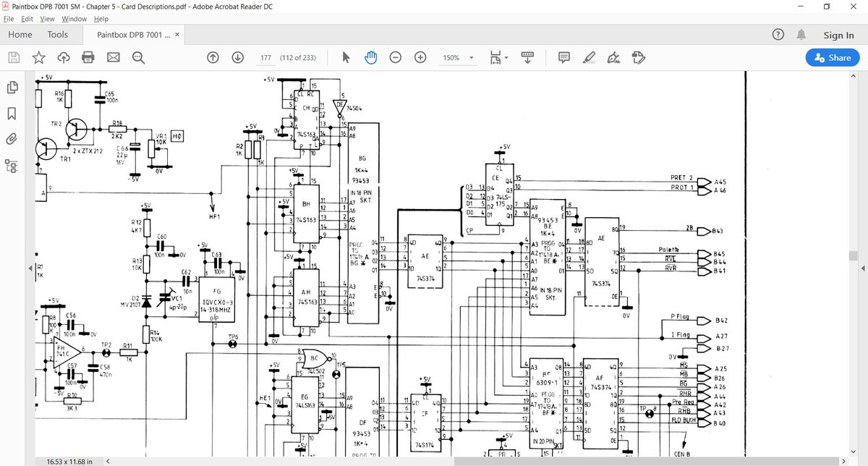Screen dimensions: 868x466
Task: Open the Bookmarks panel
Action: [x=12, y=114]
